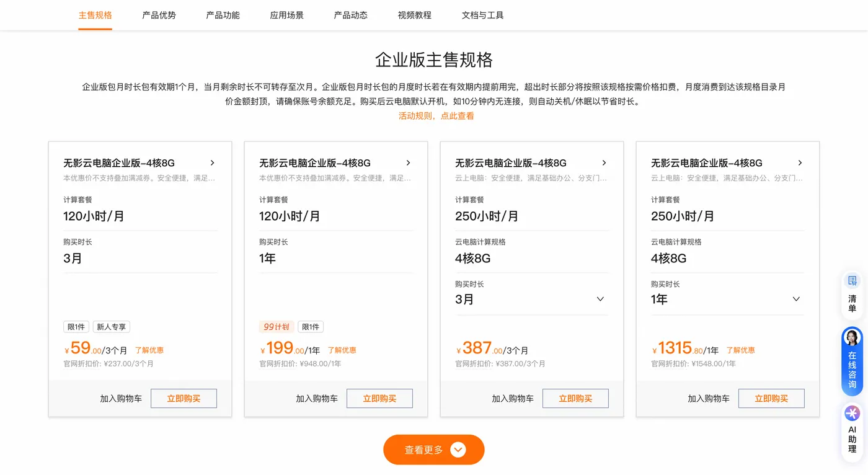
Task: Open 了解优惠 link beside ¥59 price
Action: point(149,350)
